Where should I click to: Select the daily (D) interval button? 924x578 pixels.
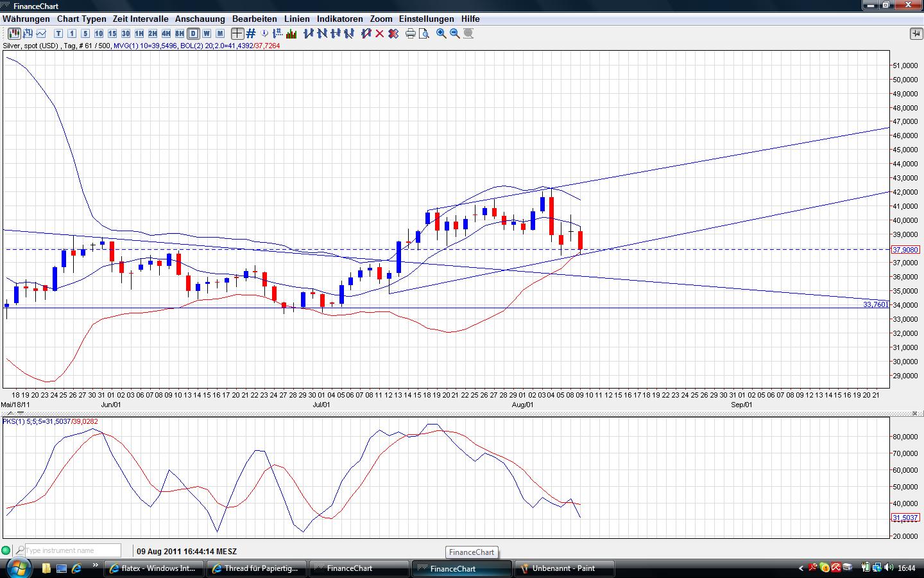(x=193, y=33)
